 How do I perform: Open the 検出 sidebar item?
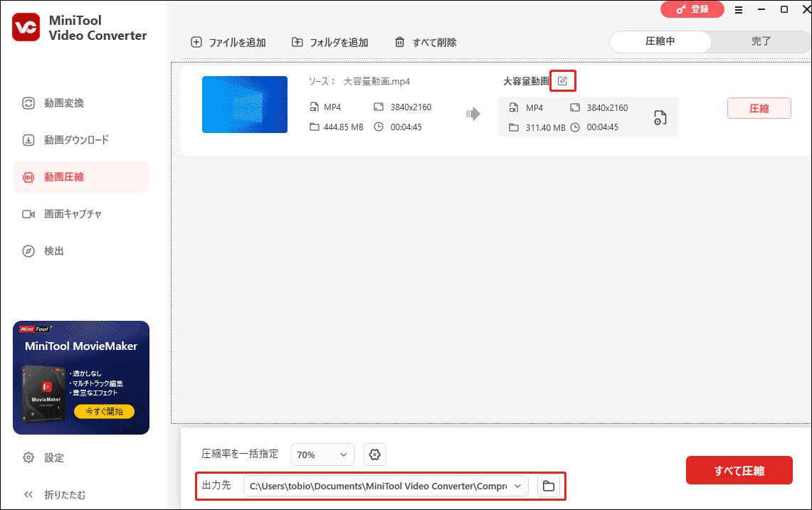[81, 251]
